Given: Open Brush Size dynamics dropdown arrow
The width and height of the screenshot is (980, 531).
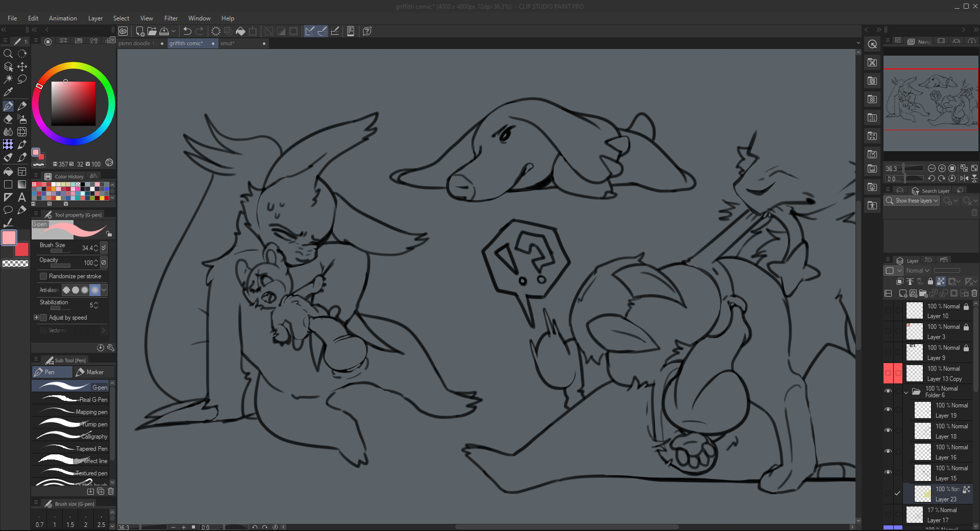Looking at the screenshot, I should (104, 248).
